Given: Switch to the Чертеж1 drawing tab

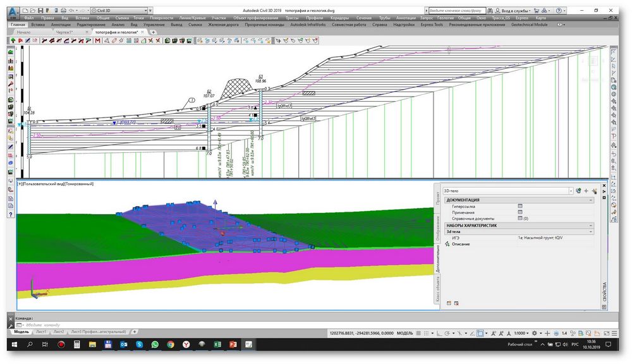Looking at the screenshot, I should pyautogui.click(x=64, y=32).
